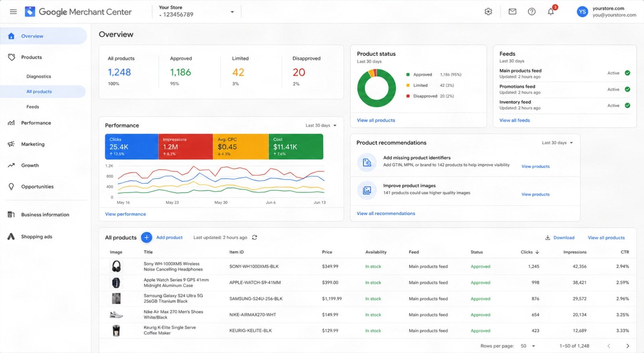Click the Growth trend arrow icon
Screen dimensions: 644x353
11,165
